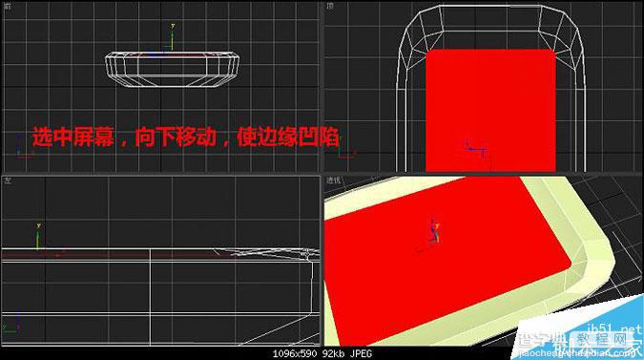Click the phone wireframe in the front viewport
The width and height of the screenshot is (644, 360).
172,69
